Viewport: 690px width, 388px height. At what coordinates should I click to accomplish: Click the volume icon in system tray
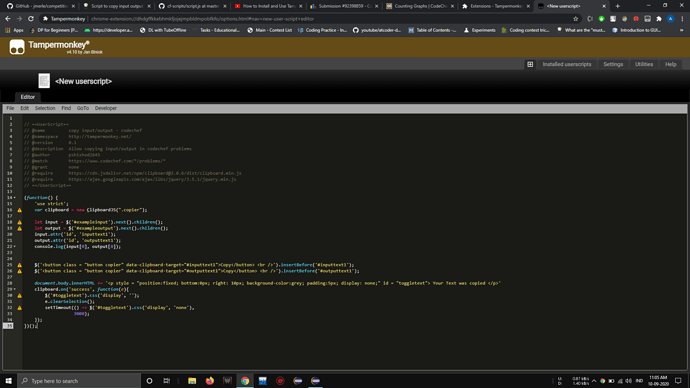628,381
